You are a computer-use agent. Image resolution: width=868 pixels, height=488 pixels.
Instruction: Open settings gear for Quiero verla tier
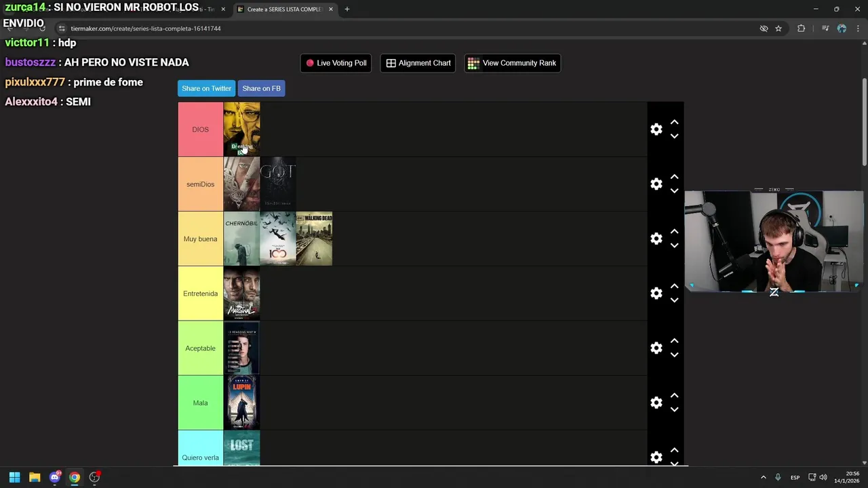656,457
